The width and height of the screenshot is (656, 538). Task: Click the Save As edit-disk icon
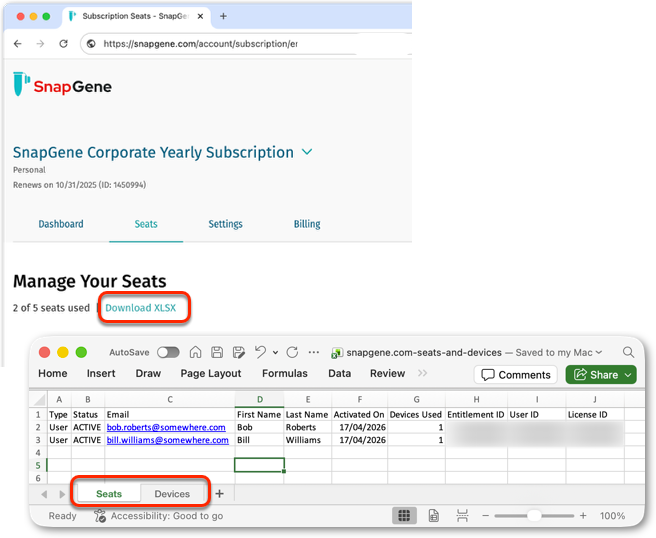[x=238, y=352]
